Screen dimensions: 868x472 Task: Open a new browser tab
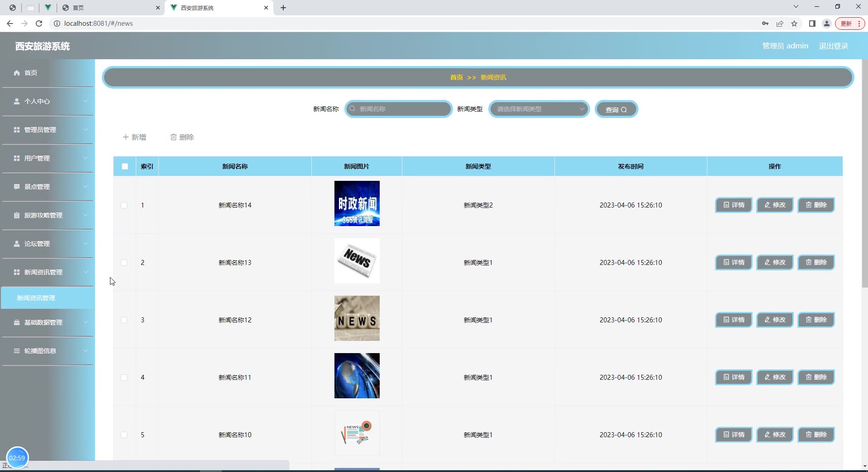283,8
